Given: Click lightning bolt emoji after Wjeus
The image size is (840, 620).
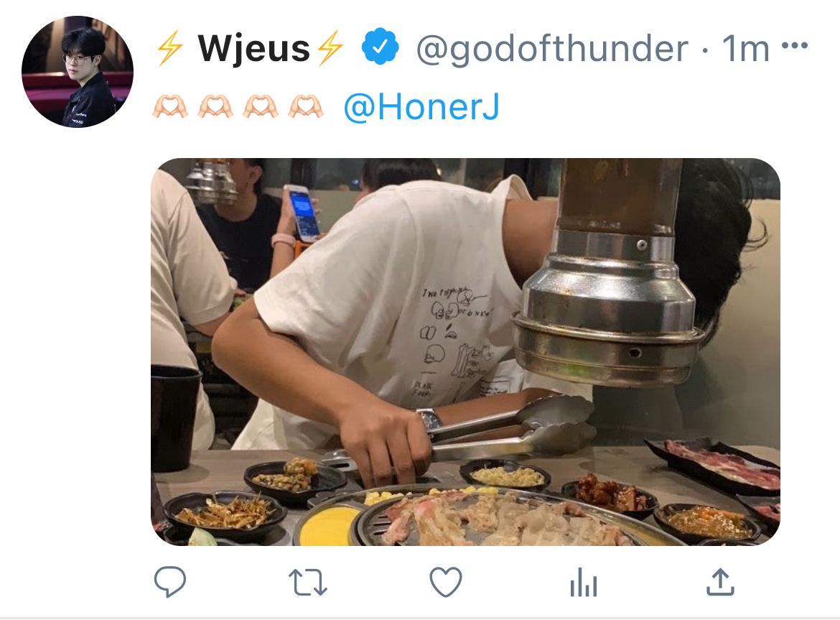Looking at the screenshot, I should tap(330, 47).
